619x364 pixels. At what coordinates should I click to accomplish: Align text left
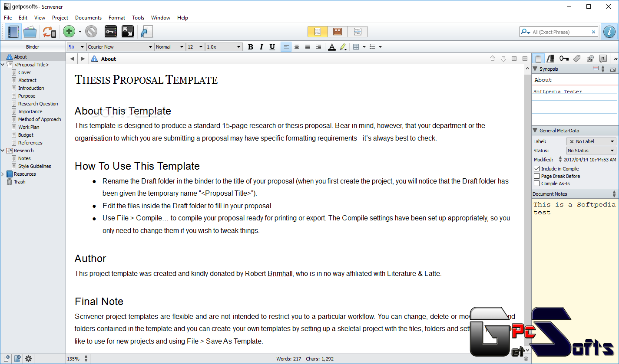[x=286, y=47]
